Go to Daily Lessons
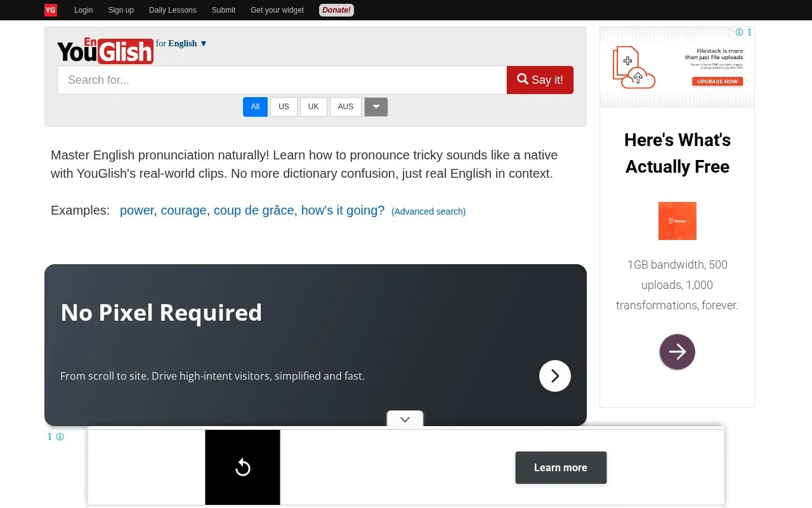This screenshot has height=508, width=812. pos(173,10)
